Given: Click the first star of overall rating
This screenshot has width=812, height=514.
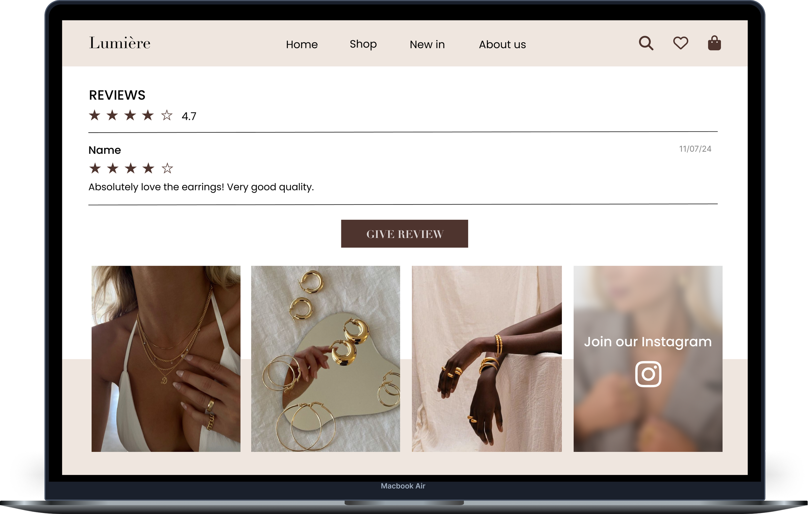Looking at the screenshot, I should [x=95, y=115].
